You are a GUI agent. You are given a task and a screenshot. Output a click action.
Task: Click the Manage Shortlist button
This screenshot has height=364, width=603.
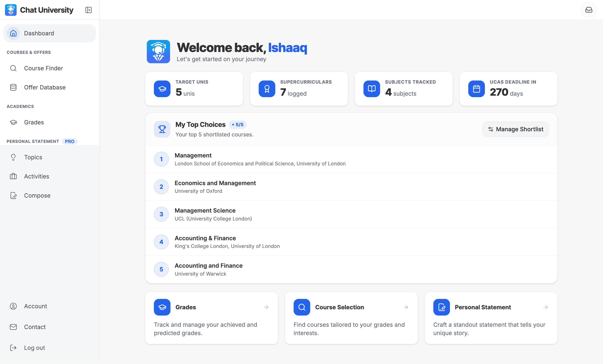point(515,129)
